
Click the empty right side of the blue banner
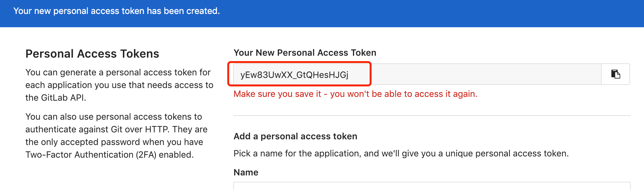click(x=474, y=13)
